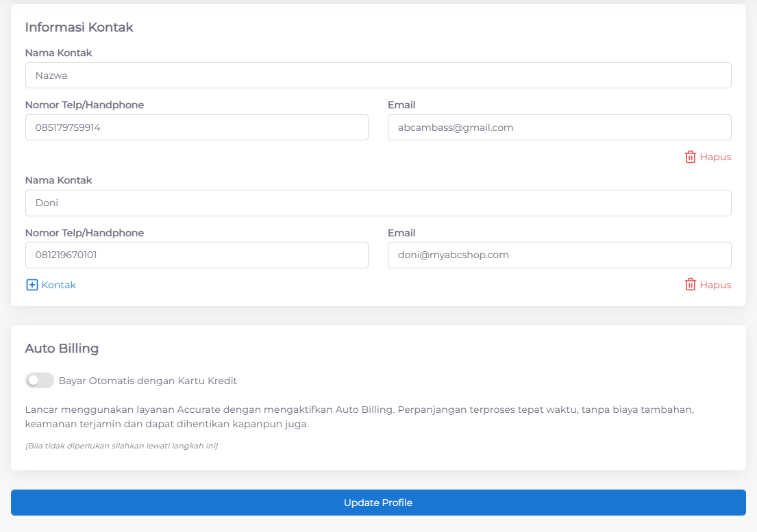
Task: Enable Bayar Otomatis dengan Kartu Kredit switch
Action: pyautogui.click(x=39, y=381)
